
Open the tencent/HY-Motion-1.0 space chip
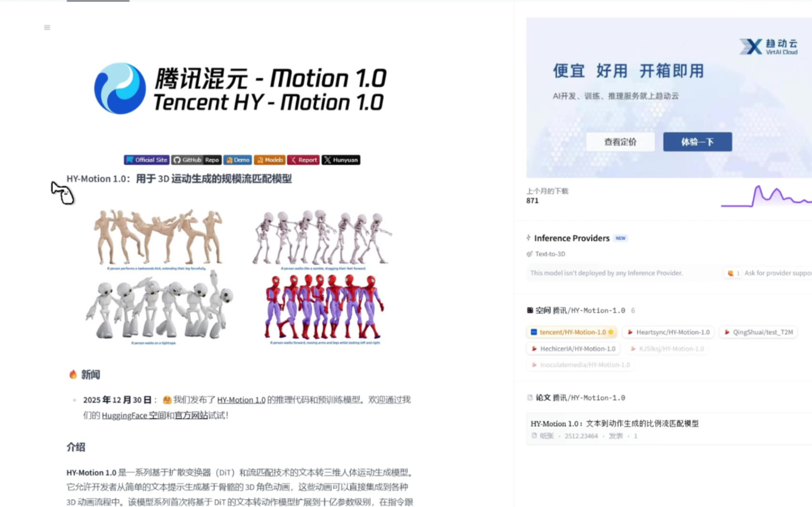click(x=572, y=332)
